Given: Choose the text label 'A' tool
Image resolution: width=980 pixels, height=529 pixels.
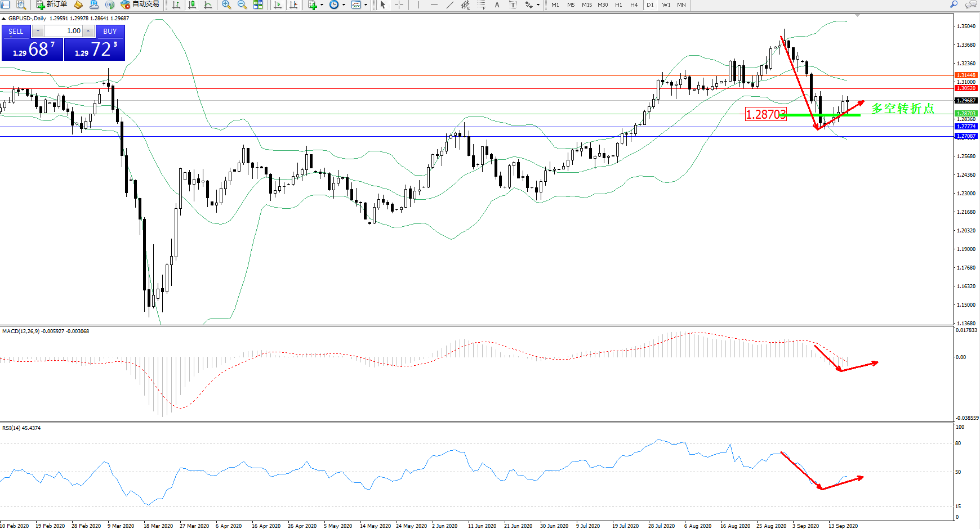Looking at the screenshot, I should pos(497,5).
